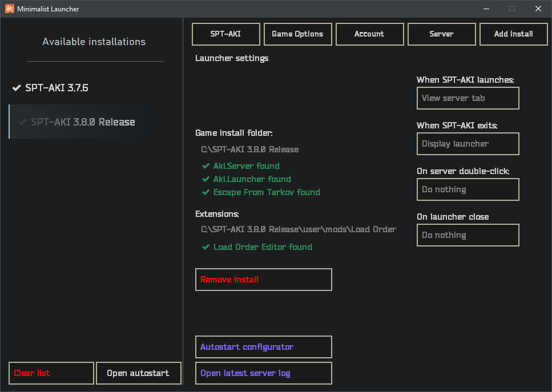This screenshot has width=552, height=392.
Task: Click the Extensions: label
Action: point(217,214)
